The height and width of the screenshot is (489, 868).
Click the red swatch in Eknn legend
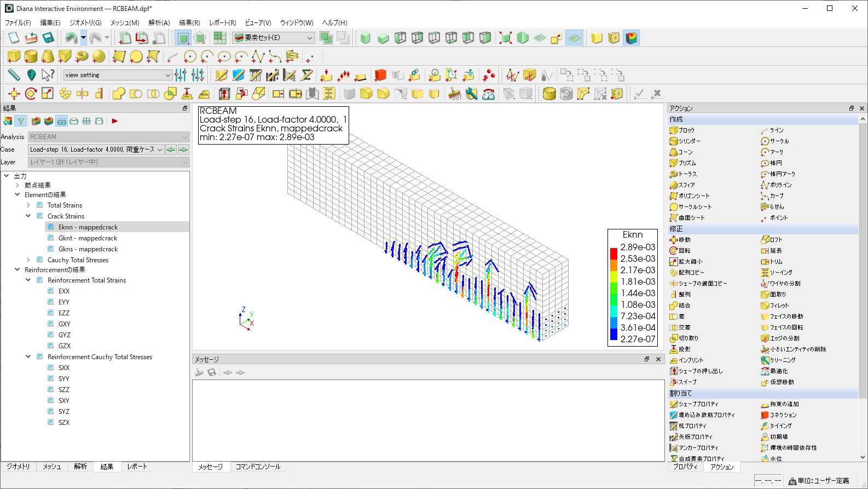(x=614, y=253)
